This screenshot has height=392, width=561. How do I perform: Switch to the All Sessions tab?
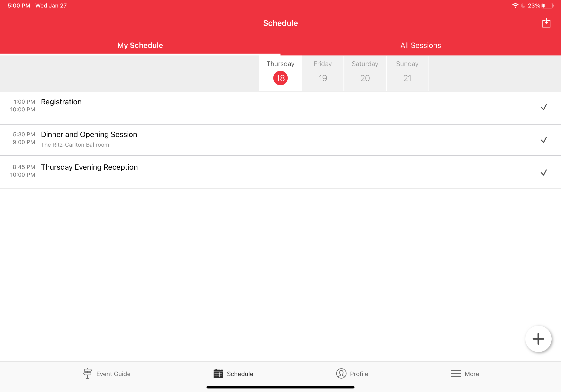point(421,45)
